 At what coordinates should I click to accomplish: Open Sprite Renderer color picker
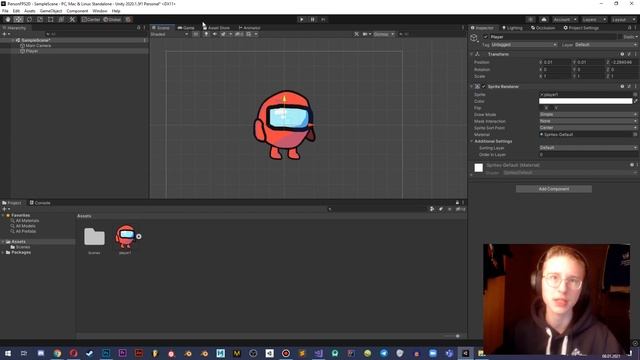pyautogui.click(x=585, y=101)
